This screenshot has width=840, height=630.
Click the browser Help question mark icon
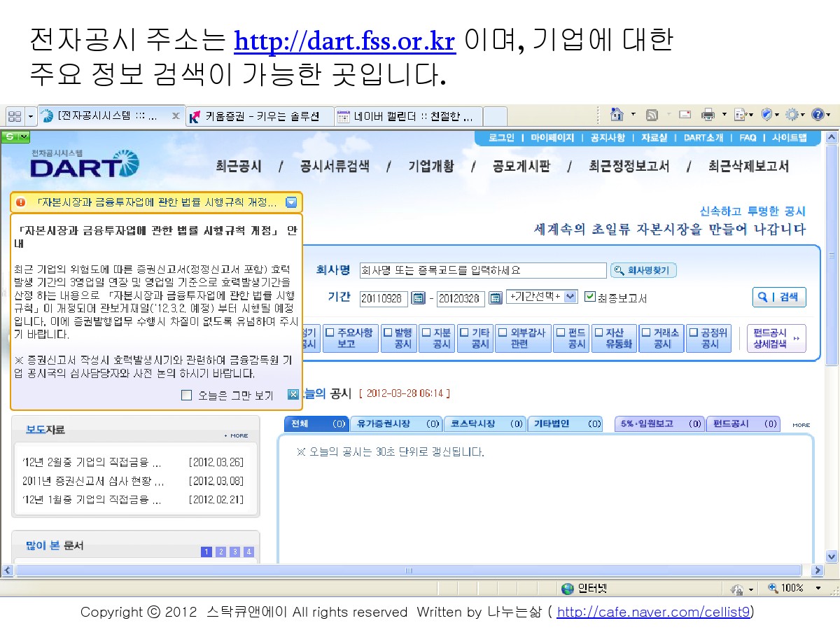pyautogui.click(x=816, y=115)
